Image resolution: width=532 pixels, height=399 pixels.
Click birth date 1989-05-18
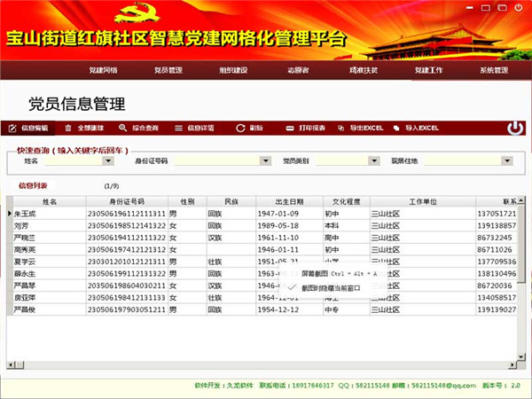click(x=289, y=225)
